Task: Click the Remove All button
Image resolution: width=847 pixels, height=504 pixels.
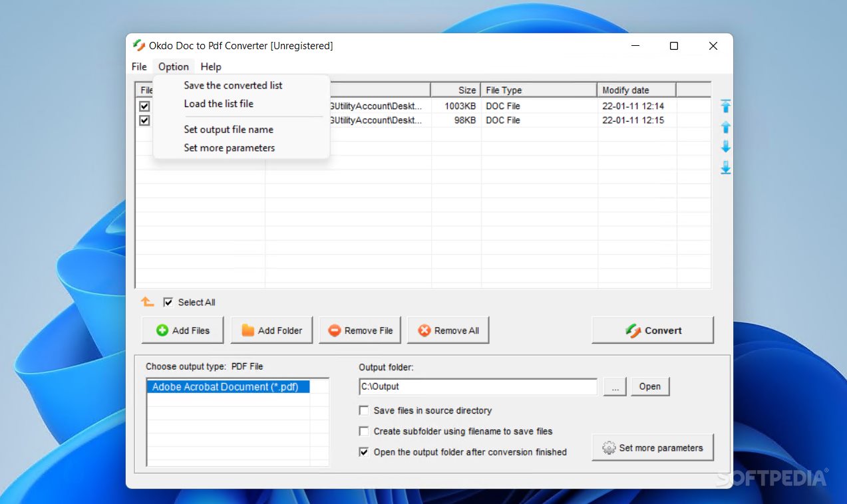Action: coord(448,330)
